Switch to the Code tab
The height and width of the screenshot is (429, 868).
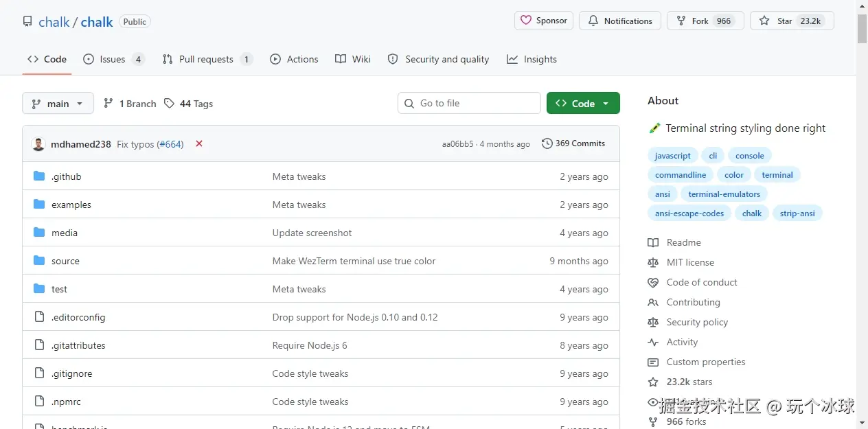click(x=47, y=59)
